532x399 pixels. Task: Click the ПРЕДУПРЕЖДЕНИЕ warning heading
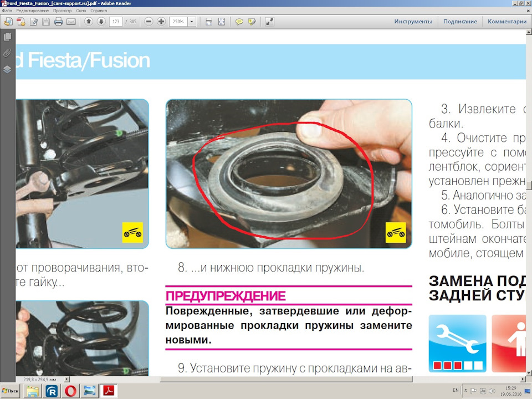[226, 296]
